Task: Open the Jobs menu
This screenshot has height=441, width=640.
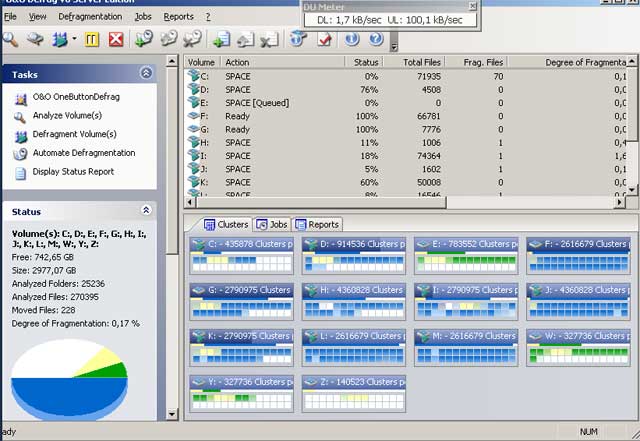Action: point(143,17)
